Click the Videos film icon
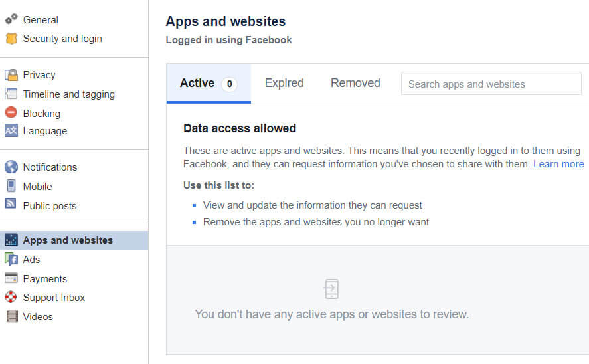 [12, 316]
